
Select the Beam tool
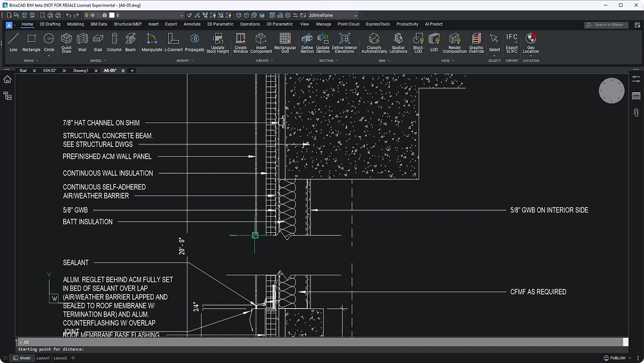click(x=130, y=43)
